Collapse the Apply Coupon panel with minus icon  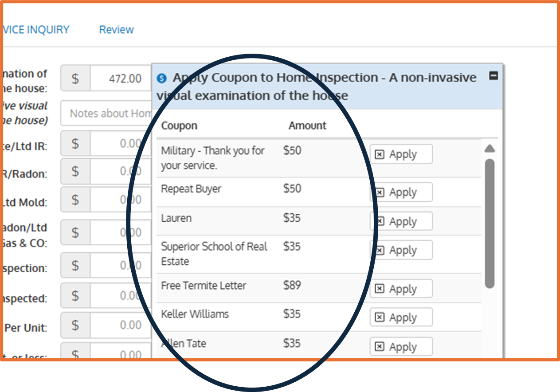(x=493, y=76)
